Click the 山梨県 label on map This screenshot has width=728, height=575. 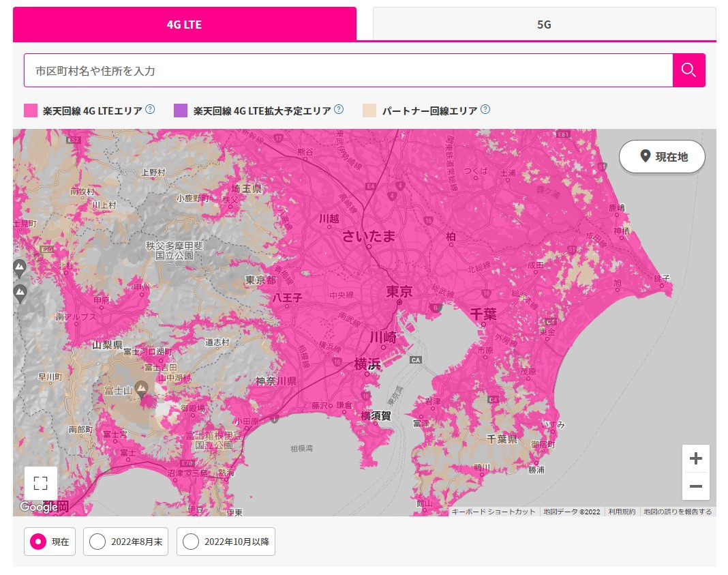click(107, 344)
